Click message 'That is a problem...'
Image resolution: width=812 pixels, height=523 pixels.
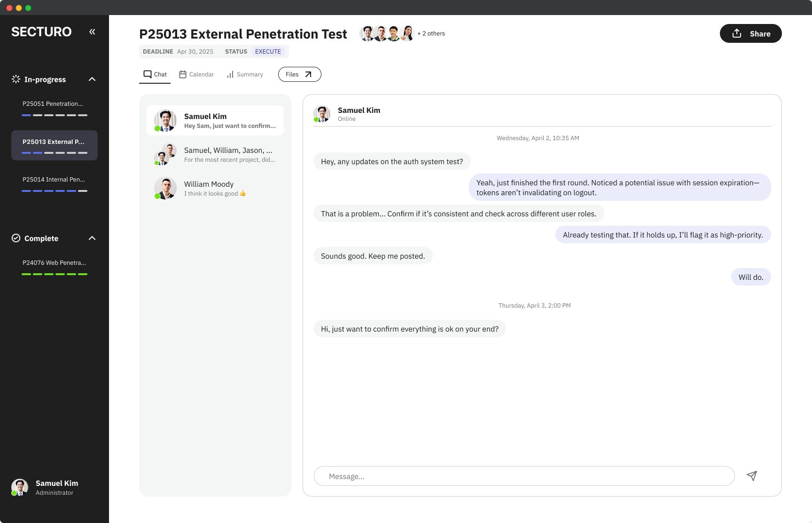tap(459, 214)
